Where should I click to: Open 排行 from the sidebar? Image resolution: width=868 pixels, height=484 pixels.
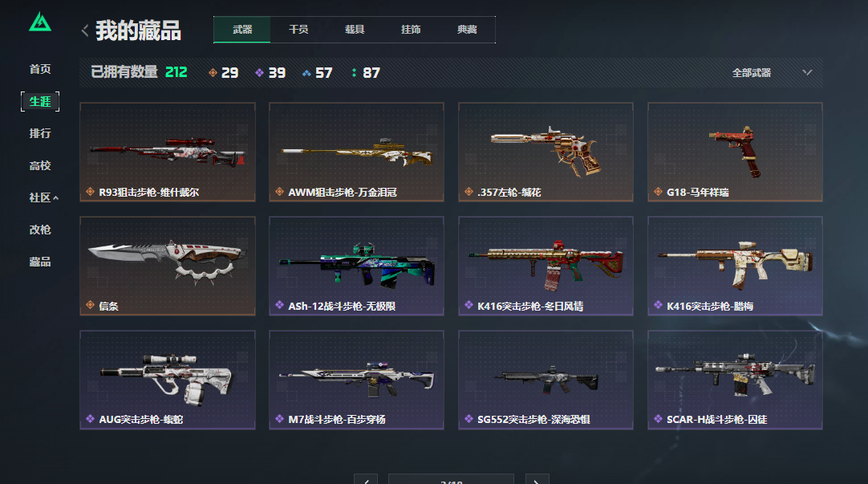pos(40,133)
